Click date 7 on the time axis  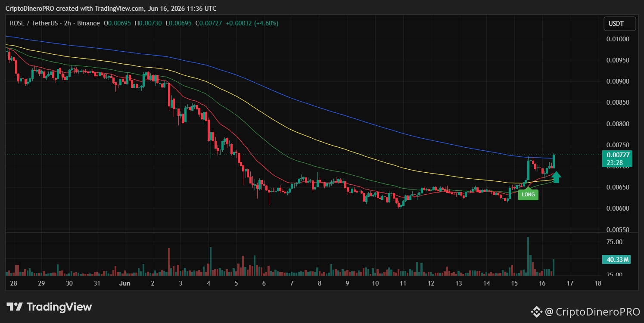(292, 283)
